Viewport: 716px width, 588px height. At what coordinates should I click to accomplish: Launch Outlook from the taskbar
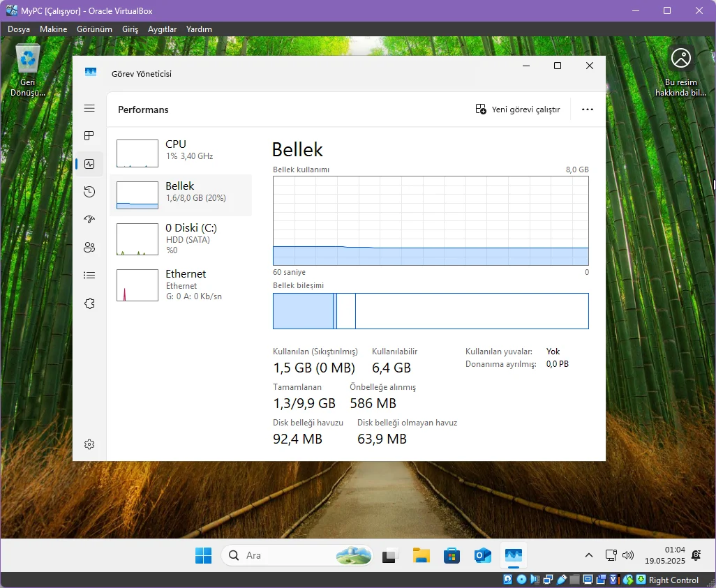pos(483,556)
